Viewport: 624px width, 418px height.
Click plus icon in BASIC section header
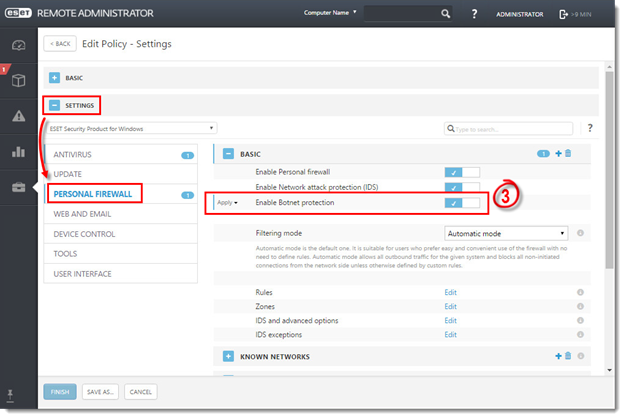pyautogui.click(x=558, y=153)
